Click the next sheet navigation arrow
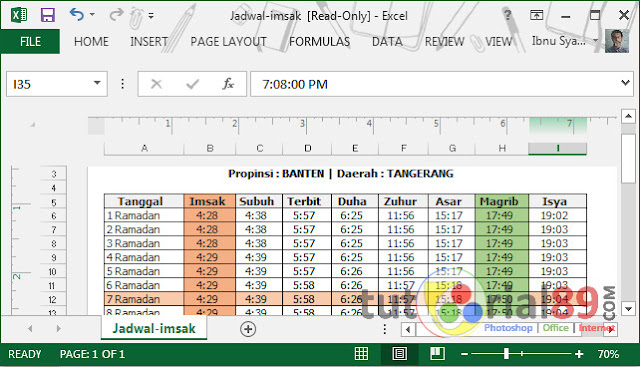 click(x=58, y=329)
